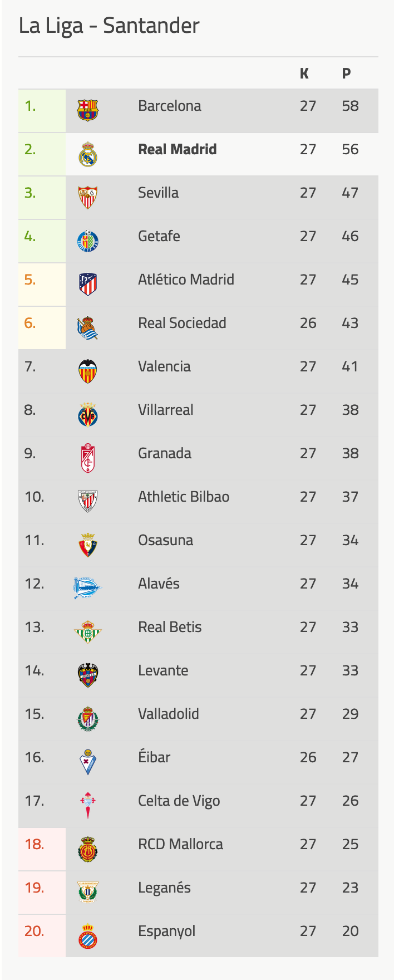Click the Celta de Vigo crest
This screenshot has width=394, height=980.
coord(87,805)
